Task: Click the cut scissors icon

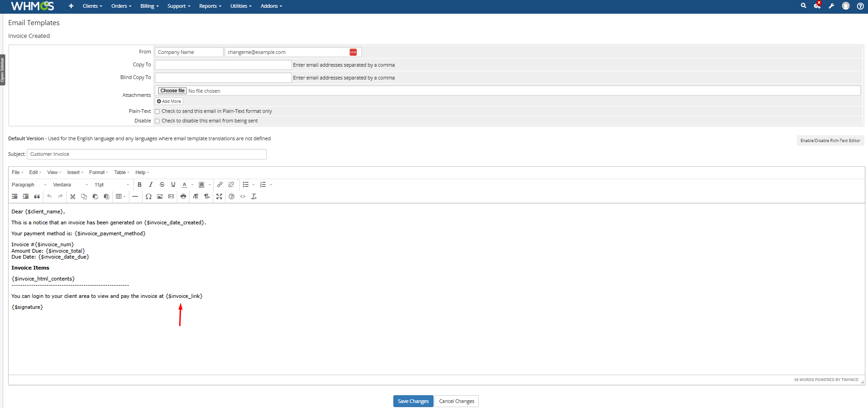Action: [73, 196]
